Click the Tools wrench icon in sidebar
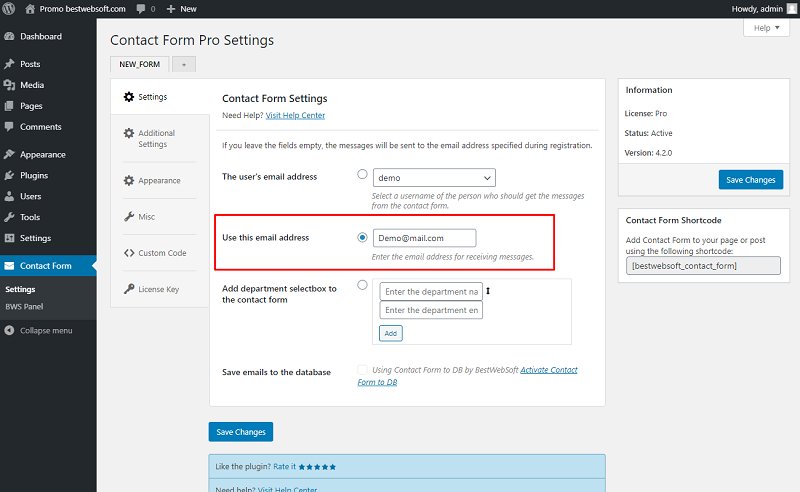Screen dimensions: 800x492 (9, 217)
